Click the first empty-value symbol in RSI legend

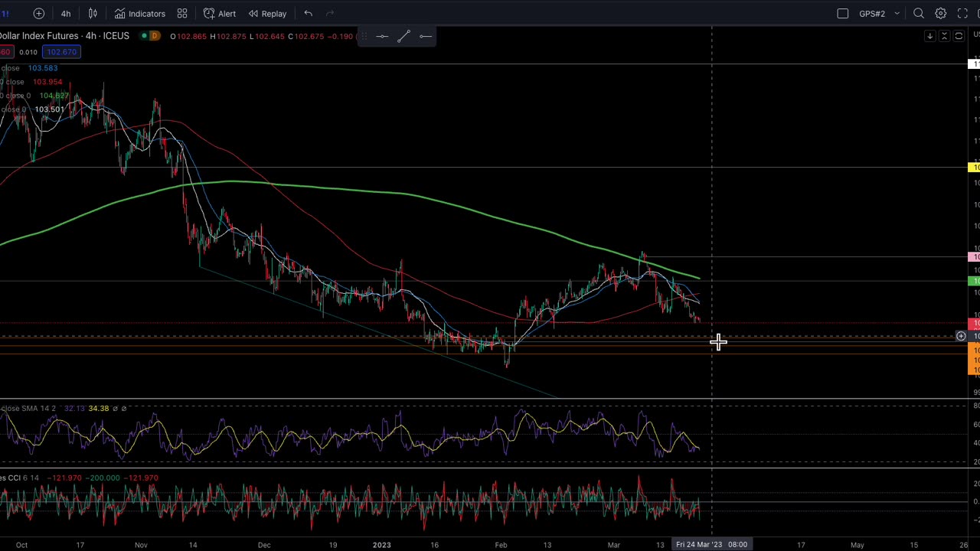[115, 409]
